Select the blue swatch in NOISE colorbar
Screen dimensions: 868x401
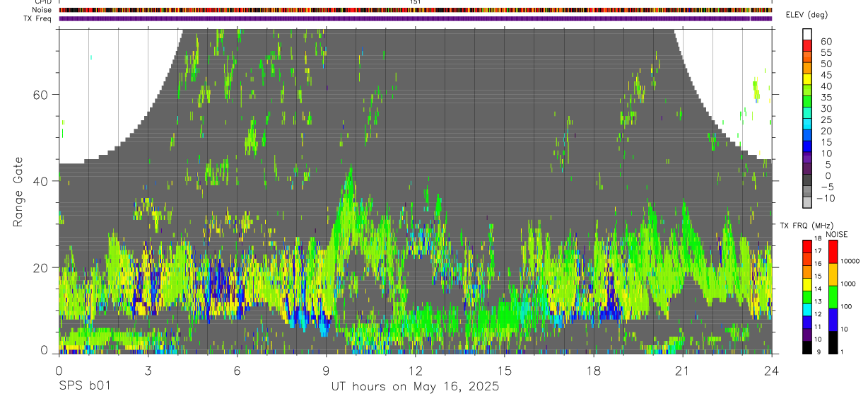pos(833,320)
